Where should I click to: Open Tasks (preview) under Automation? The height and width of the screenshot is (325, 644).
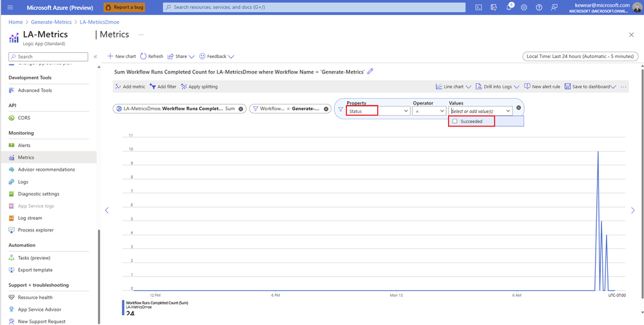point(34,258)
